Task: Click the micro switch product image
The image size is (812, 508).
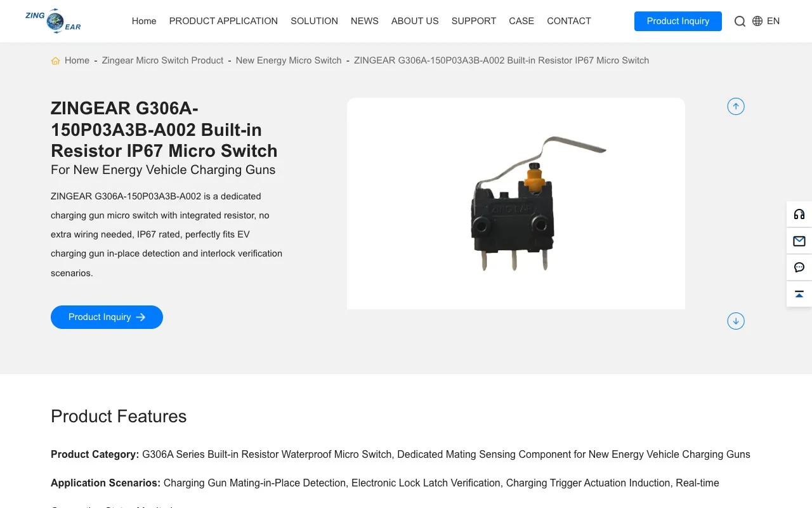Action: [x=516, y=203]
